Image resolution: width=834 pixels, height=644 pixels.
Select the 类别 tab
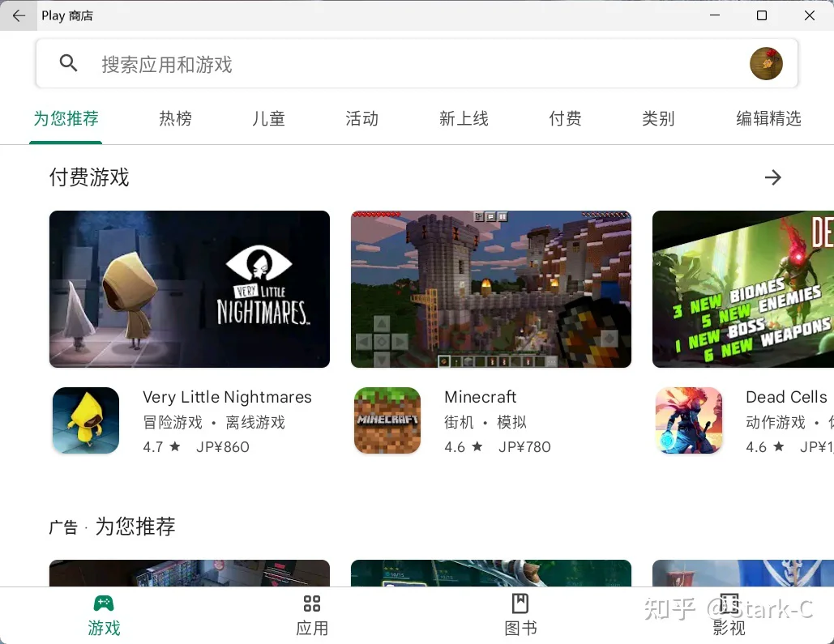[x=658, y=118]
